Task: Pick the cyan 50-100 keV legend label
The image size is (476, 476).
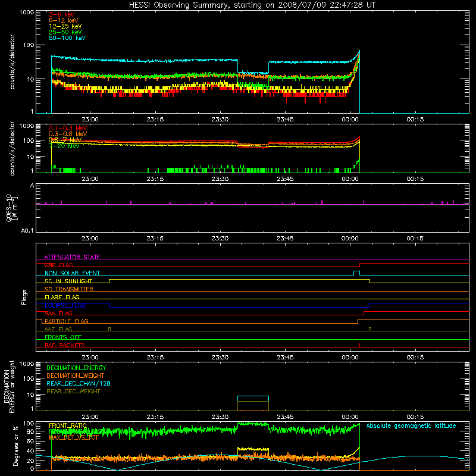Action: 67,38
